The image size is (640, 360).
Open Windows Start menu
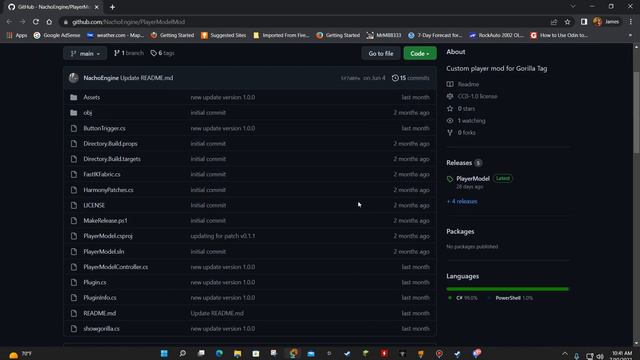pos(164,353)
